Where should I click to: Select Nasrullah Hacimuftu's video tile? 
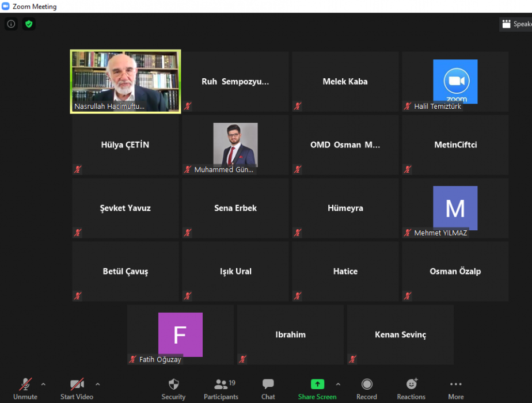126,82
